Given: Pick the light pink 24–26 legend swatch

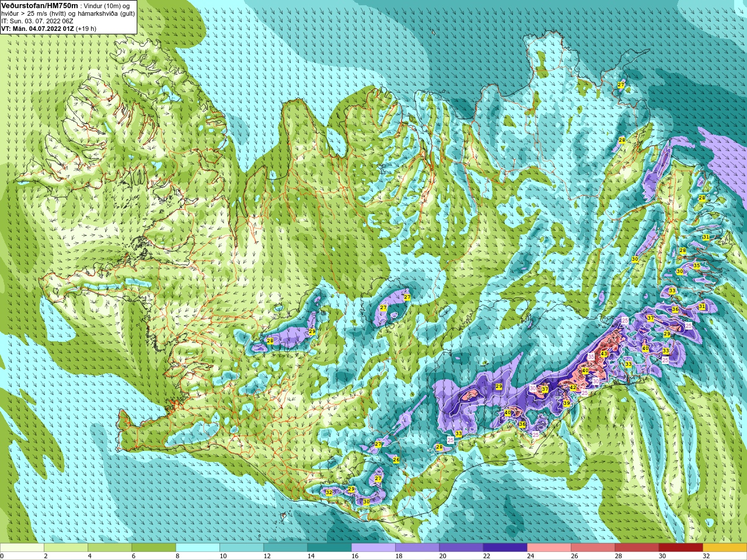Looking at the screenshot, I should click(x=549, y=548).
